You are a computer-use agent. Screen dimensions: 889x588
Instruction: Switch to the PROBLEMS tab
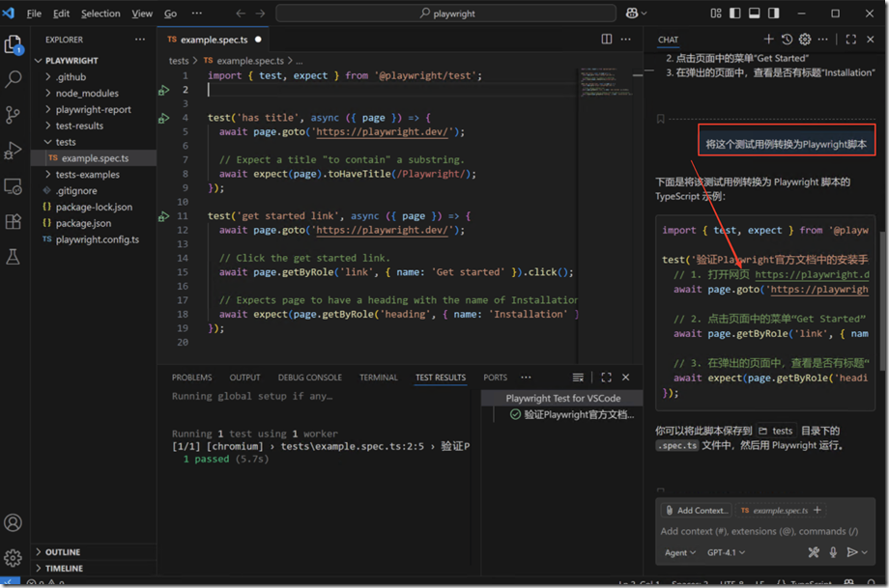click(191, 378)
